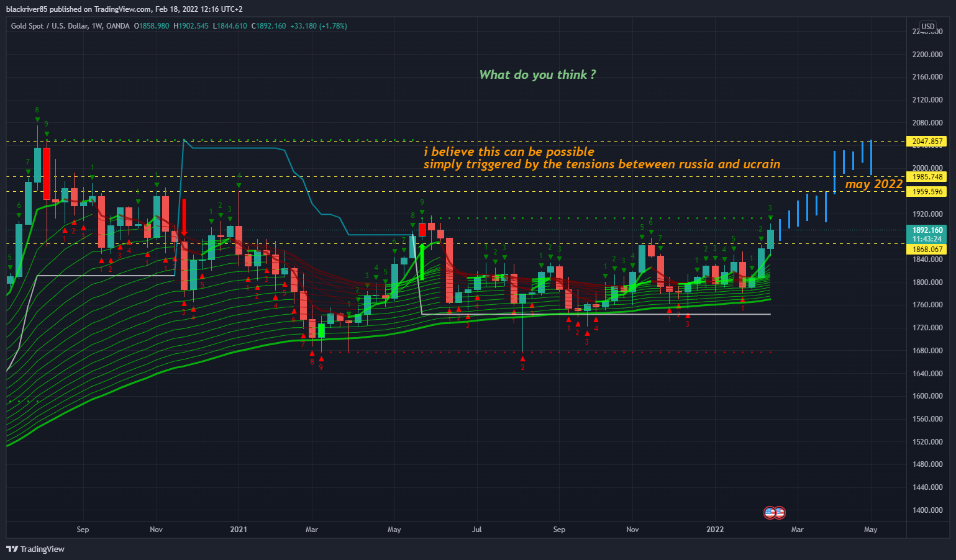Click the red down arrow drawing near Nov 2020
The image size is (956, 560).
[x=184, y=217]
